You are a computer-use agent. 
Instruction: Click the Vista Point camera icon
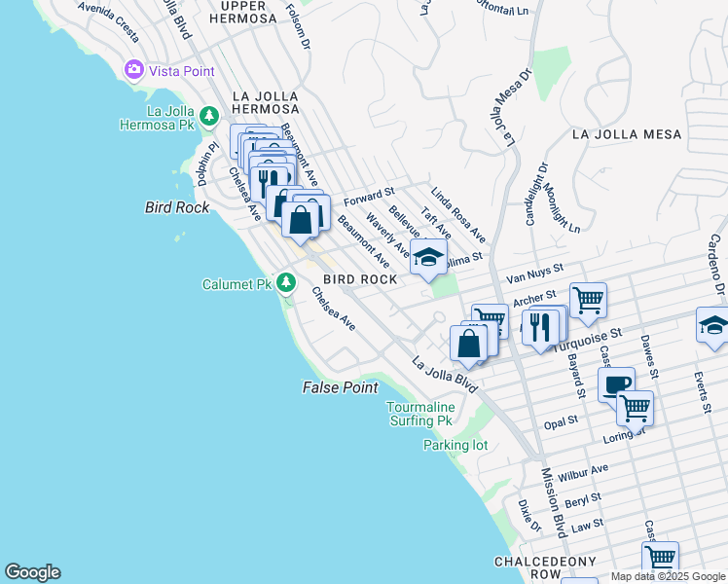(x=133, y=70)
